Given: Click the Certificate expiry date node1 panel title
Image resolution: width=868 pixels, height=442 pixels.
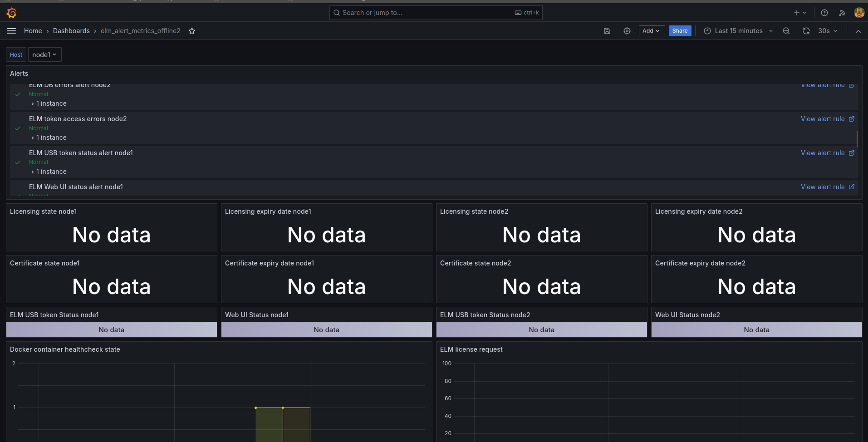Looking at the screenshot, I should click(x=270, y=263).
